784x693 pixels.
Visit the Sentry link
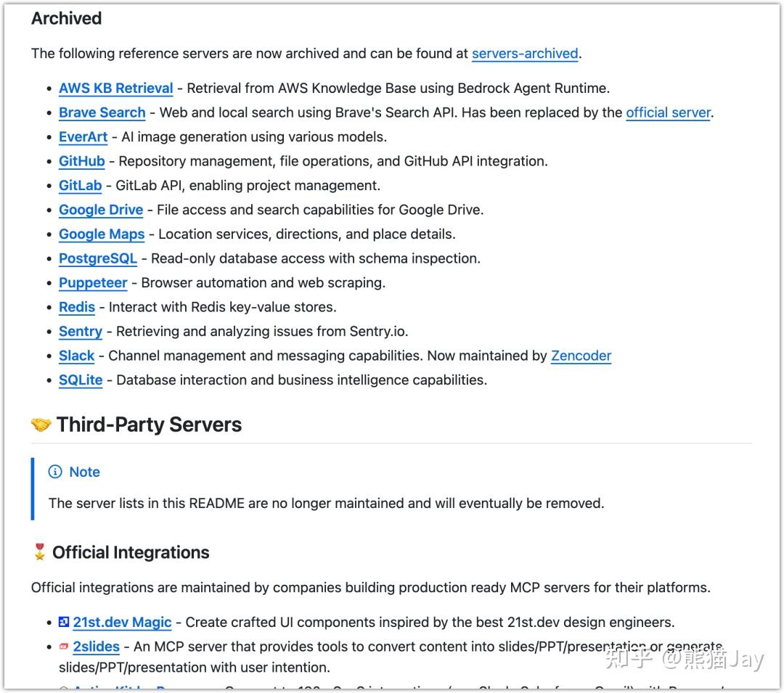80,332
